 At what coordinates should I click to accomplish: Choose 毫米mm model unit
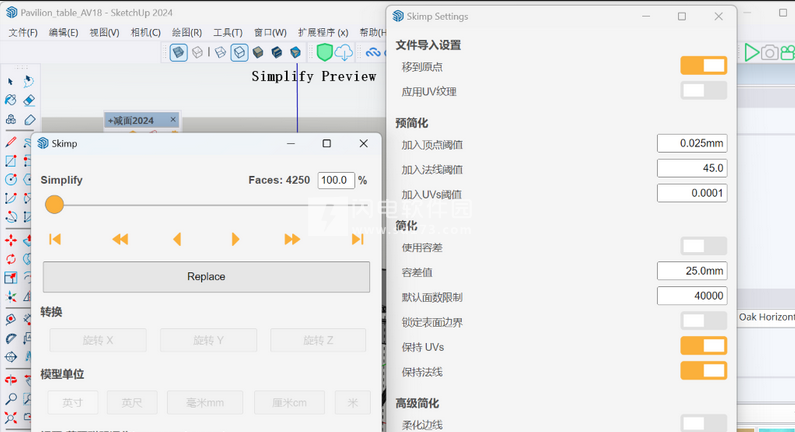205,403
